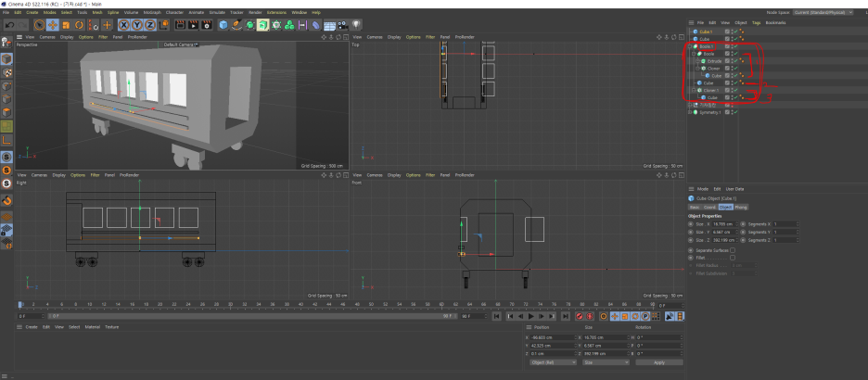Open Object Manager Tags menu
Screen dimensions: 868x380
756,22
